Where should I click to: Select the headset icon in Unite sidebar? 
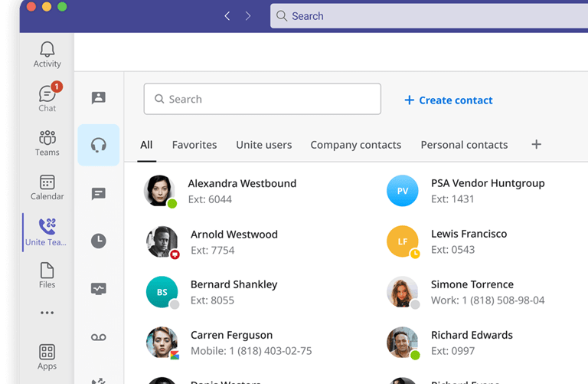coord(99,145)
